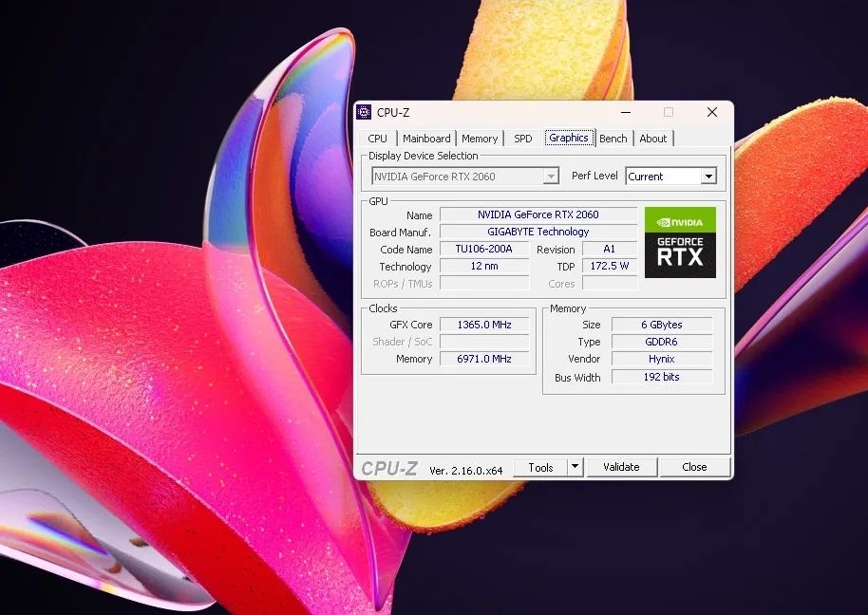This screenshot has width=868, height=615.
Task: Click the 1365.0 MHz GFX Core value
Action: click(x=483, y=325)
